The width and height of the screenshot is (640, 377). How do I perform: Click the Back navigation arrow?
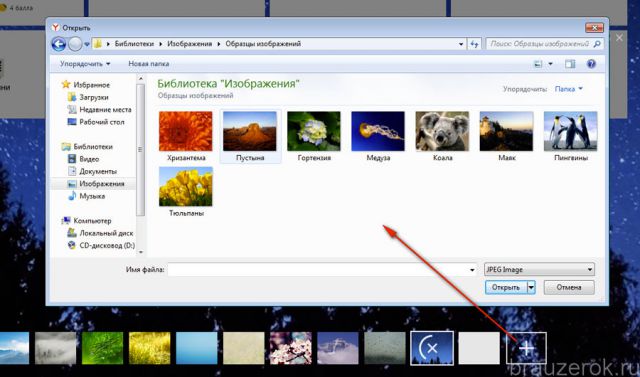[59, 44]
